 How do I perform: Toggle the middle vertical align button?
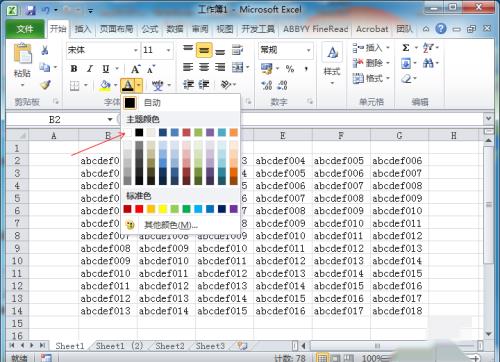coord(204,50)
